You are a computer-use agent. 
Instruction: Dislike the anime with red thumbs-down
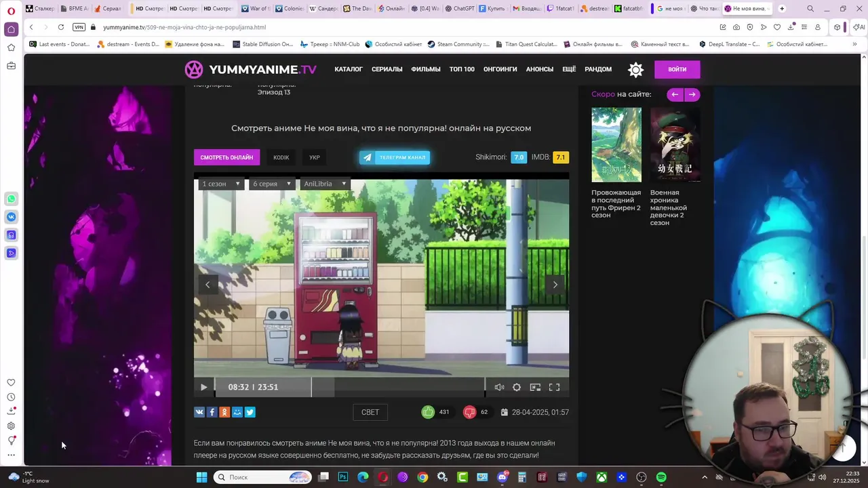tap(469, 412)
